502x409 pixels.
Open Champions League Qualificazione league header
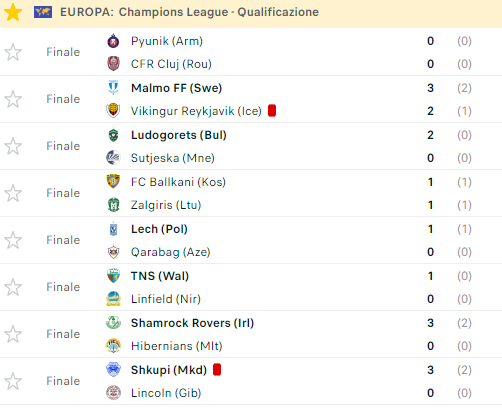tap(189, 12)
